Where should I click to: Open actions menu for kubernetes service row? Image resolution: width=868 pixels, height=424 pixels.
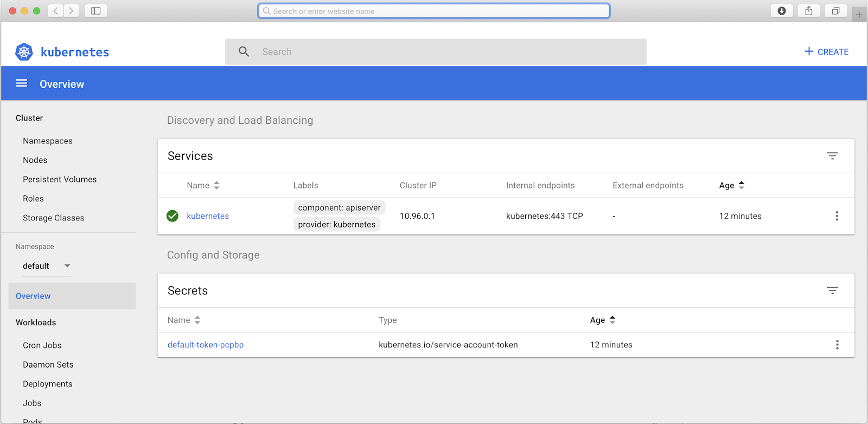click(837, 216)
